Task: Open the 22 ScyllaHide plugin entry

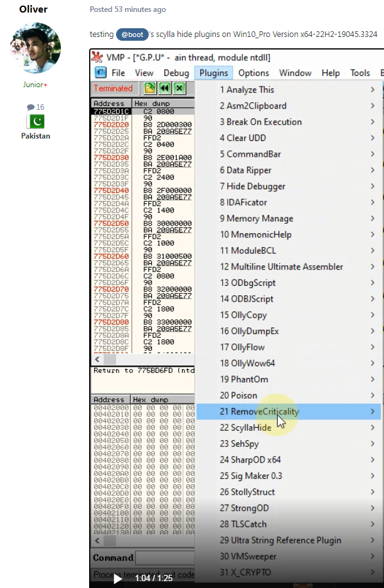Action: [289, 428]
